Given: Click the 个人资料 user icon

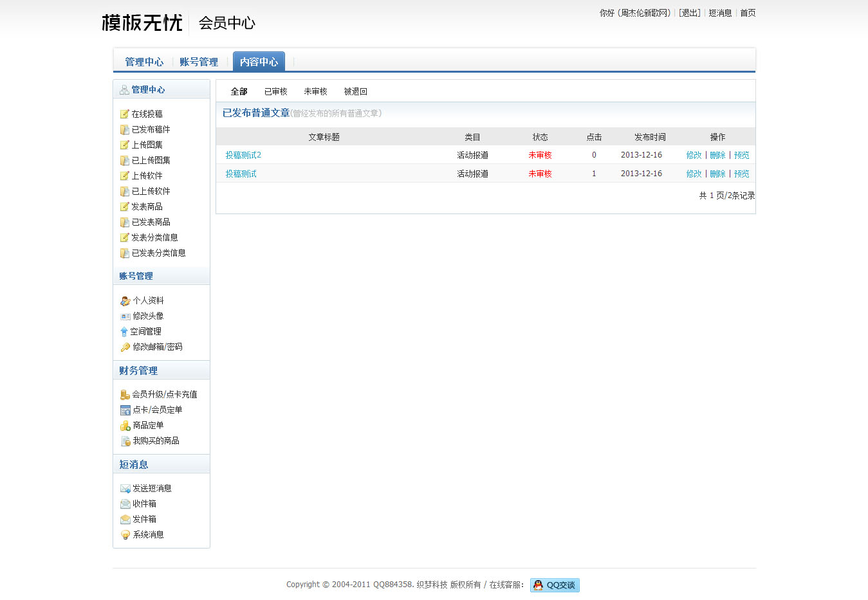Looking at the screenshot, I should [x=125, y=301].
